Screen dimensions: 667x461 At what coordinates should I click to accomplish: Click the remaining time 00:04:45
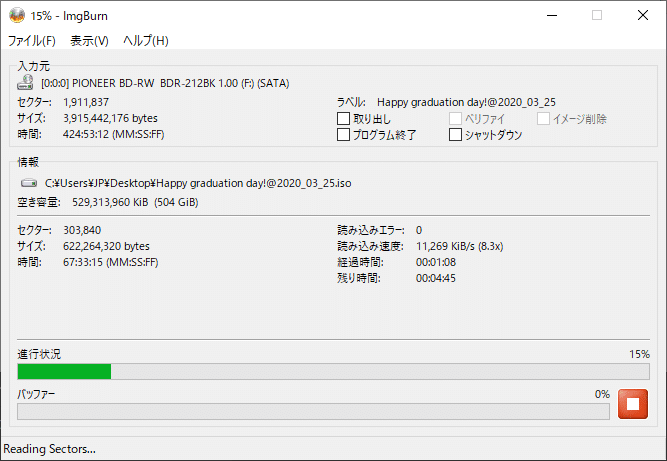(x=436, y=278)
